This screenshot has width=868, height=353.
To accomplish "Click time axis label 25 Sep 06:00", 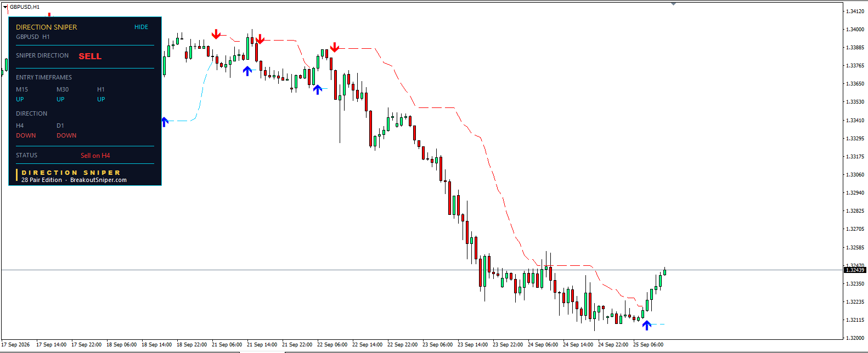I will tap(648, 345).
